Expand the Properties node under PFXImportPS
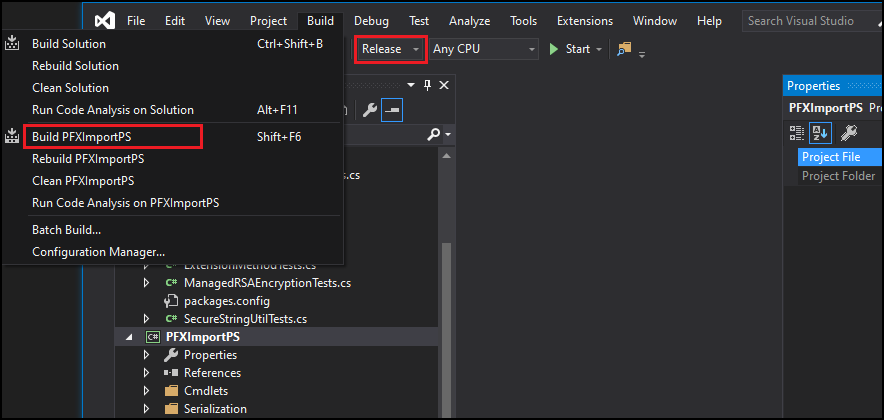 (x=147, y=355)
